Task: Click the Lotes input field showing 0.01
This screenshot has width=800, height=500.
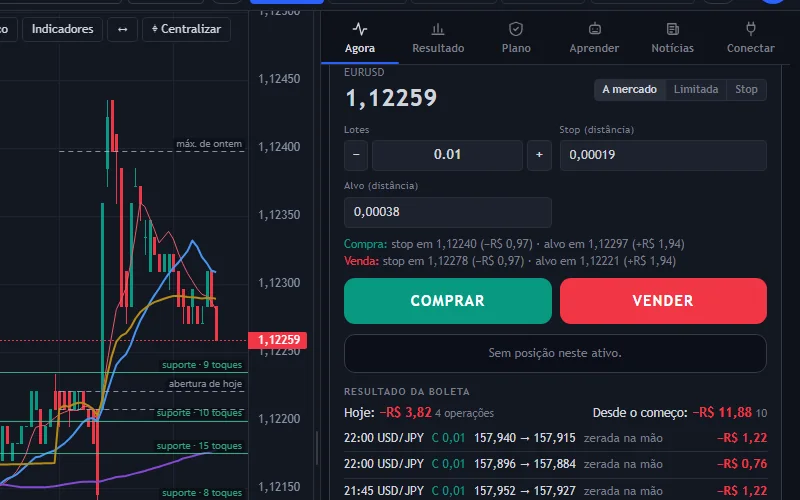Action: [x=447, y=155]
